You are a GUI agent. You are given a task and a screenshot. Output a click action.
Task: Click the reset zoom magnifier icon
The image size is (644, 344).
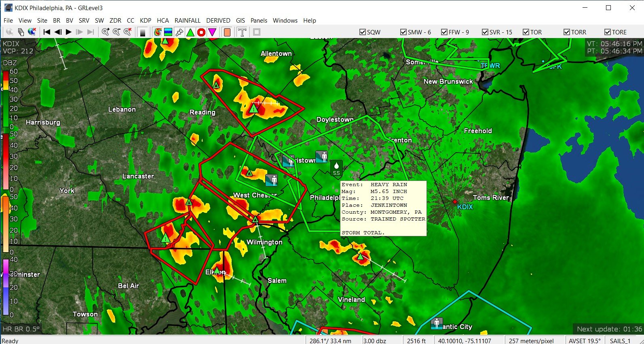tap(127, 32)
